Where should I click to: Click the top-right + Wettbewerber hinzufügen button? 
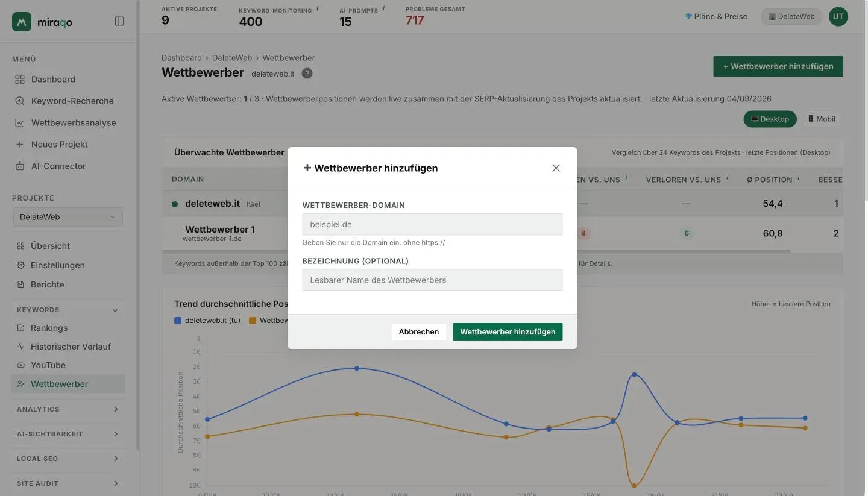tap(778, 66)
